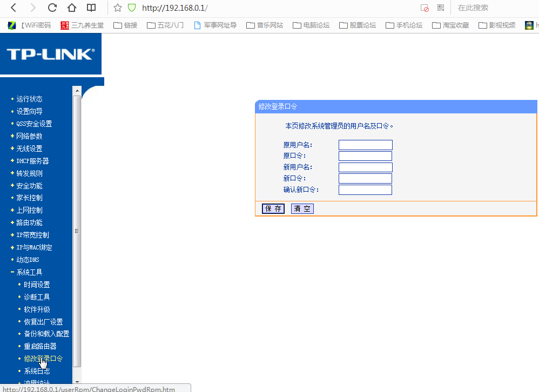Expand the IP带宽控制 menu
The width and height of the screenshot is (539, 392).
pyautogui.click(x=32, y=235)
